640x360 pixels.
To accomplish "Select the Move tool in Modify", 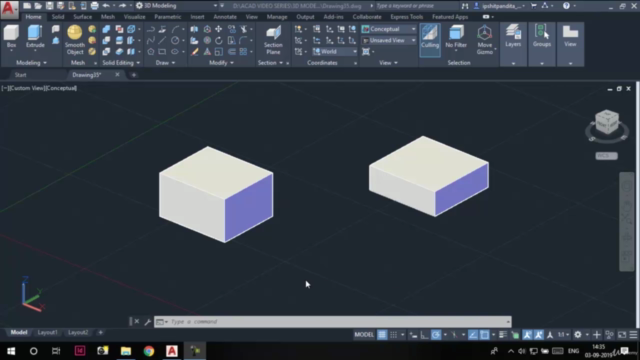I will click(x=219, y=29).
